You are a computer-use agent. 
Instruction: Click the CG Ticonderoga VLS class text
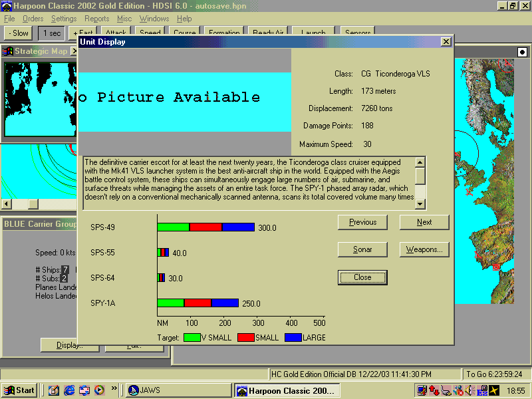point(395,74)
